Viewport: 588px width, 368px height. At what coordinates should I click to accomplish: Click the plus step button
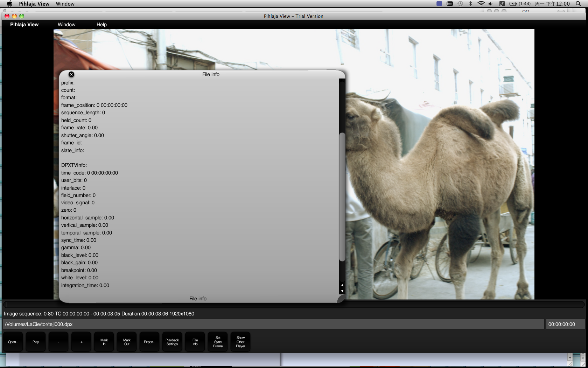pos(81,342)
